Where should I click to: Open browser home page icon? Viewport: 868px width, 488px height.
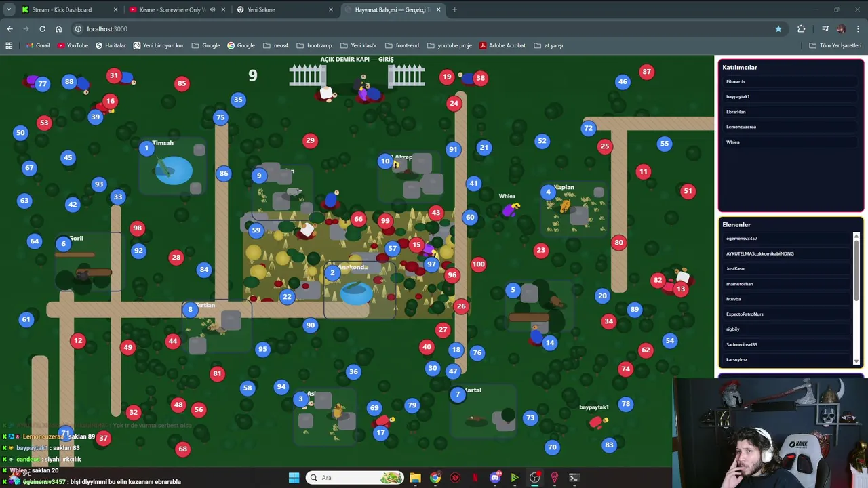(x=58, y=28)
